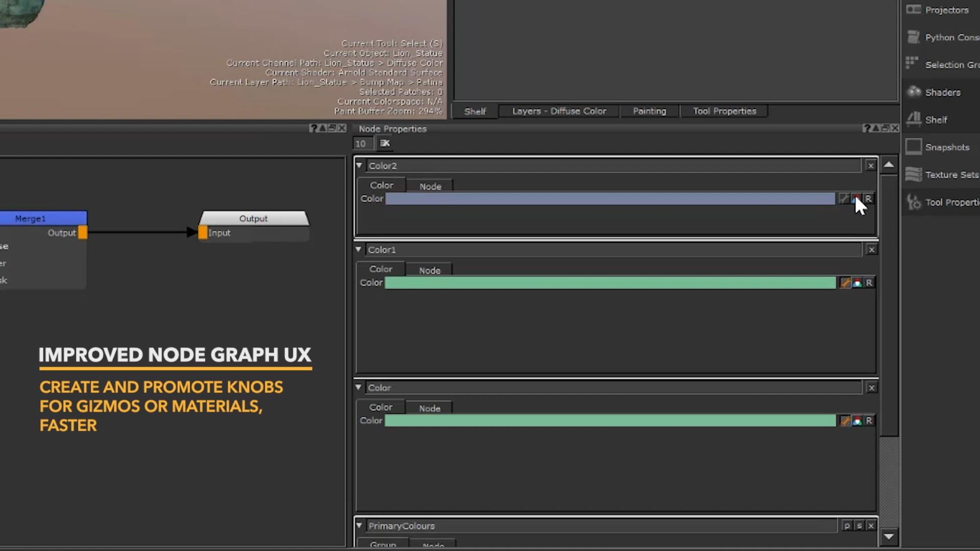Viewport: 980px width, 551px height.
Task: Click the reset R button in Color2
Action: pyautogui.click(x=869, y=199)
